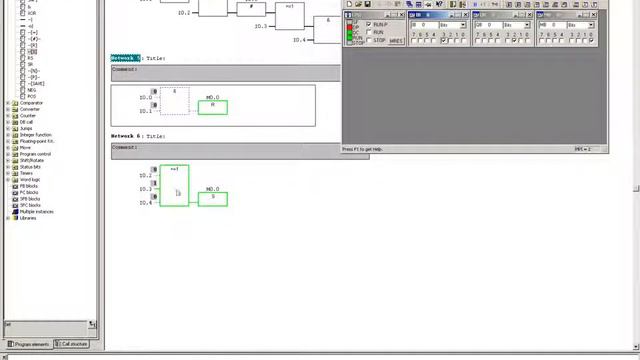Select the NEG edge element

coord(31,90)
